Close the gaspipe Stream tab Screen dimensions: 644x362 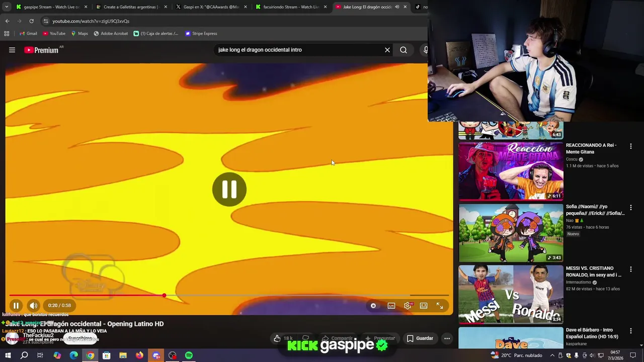click(86, 7)
